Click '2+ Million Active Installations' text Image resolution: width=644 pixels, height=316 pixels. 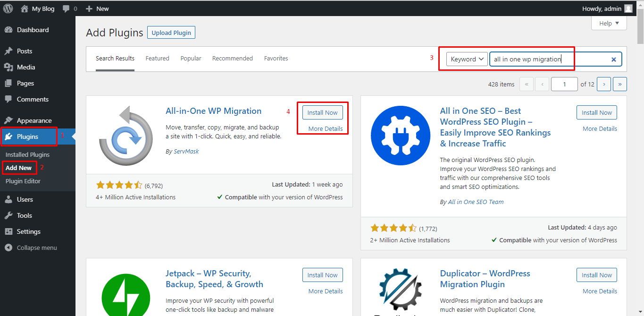[x=410, y=240]
